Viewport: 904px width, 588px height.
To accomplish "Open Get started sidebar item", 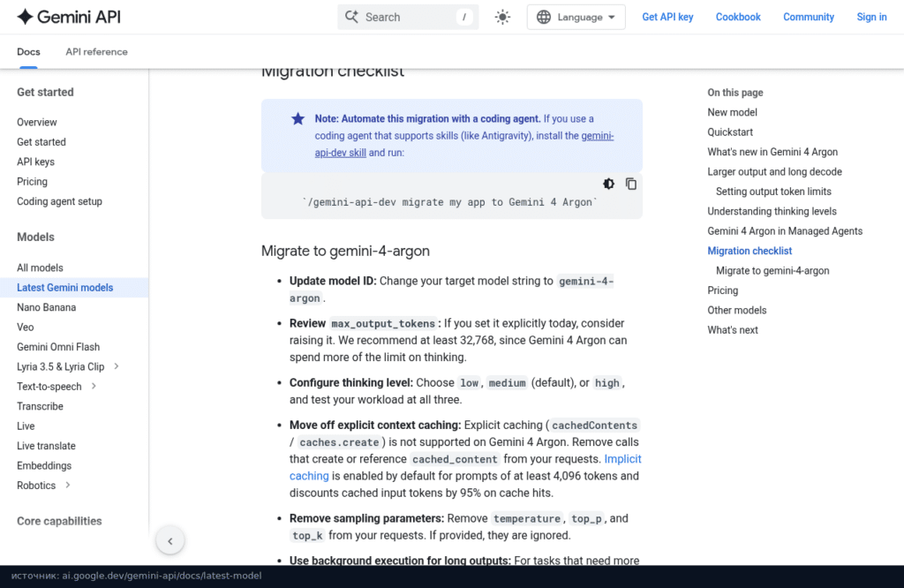I will [x=41, y=142].
